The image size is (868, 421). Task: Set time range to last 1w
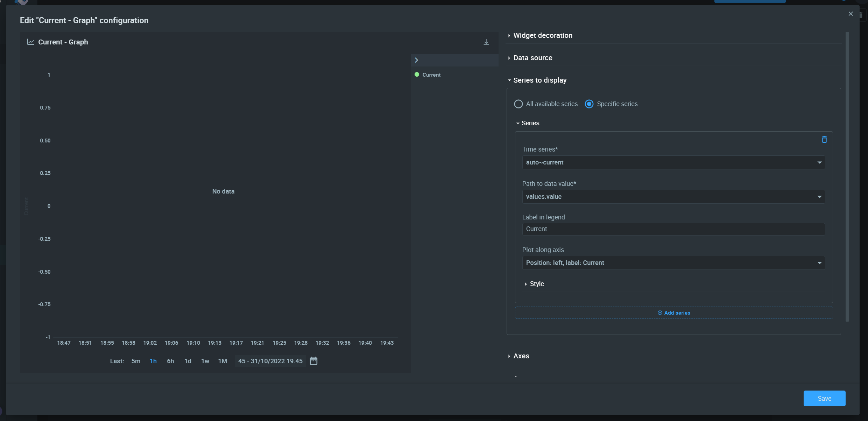click(205, 361)
